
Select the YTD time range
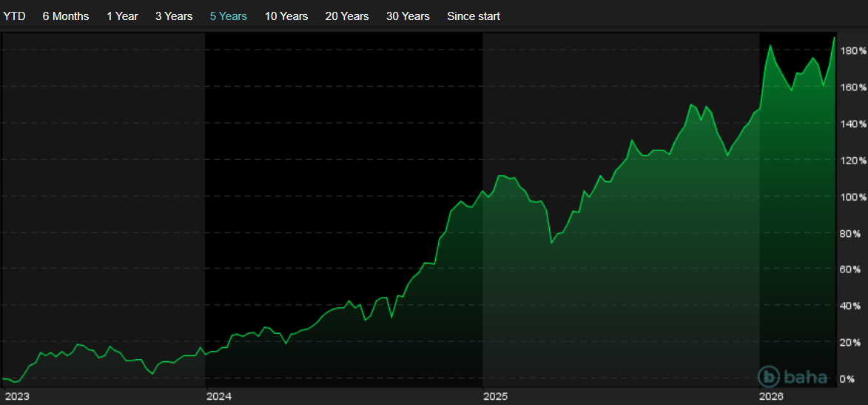[x=14, y=16]
